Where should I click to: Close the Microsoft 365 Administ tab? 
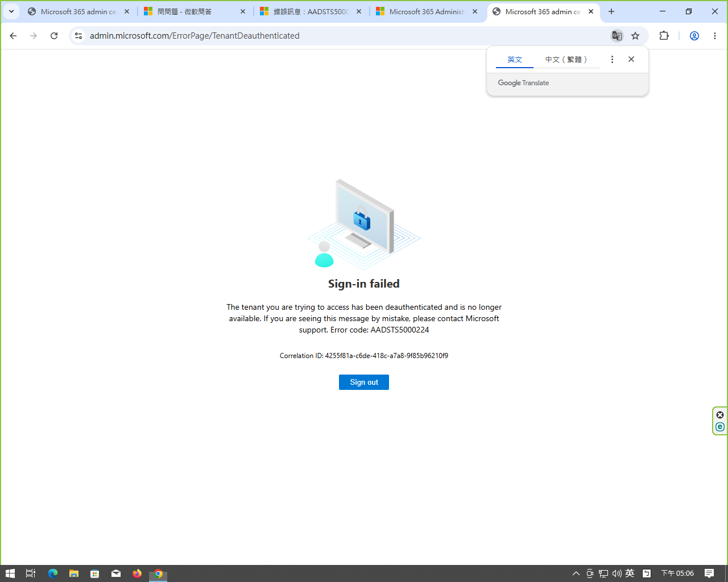coord(475,11)
